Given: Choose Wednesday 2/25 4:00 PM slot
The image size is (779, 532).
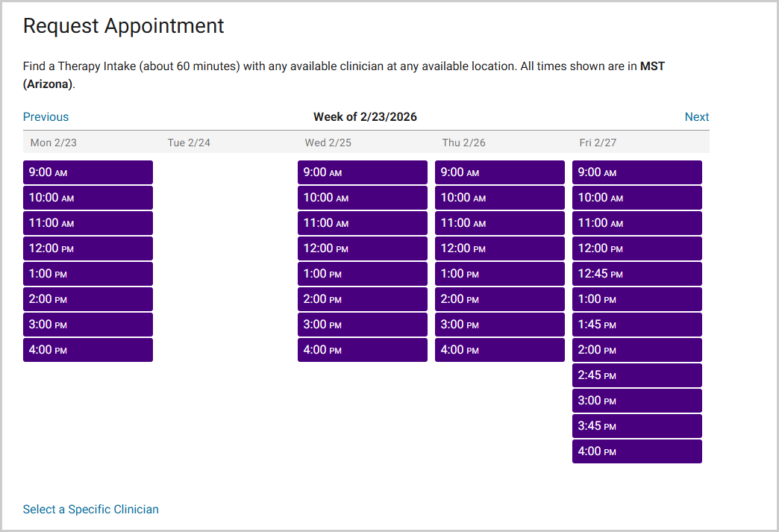Looking at the screenshot, I should point(363,350).
